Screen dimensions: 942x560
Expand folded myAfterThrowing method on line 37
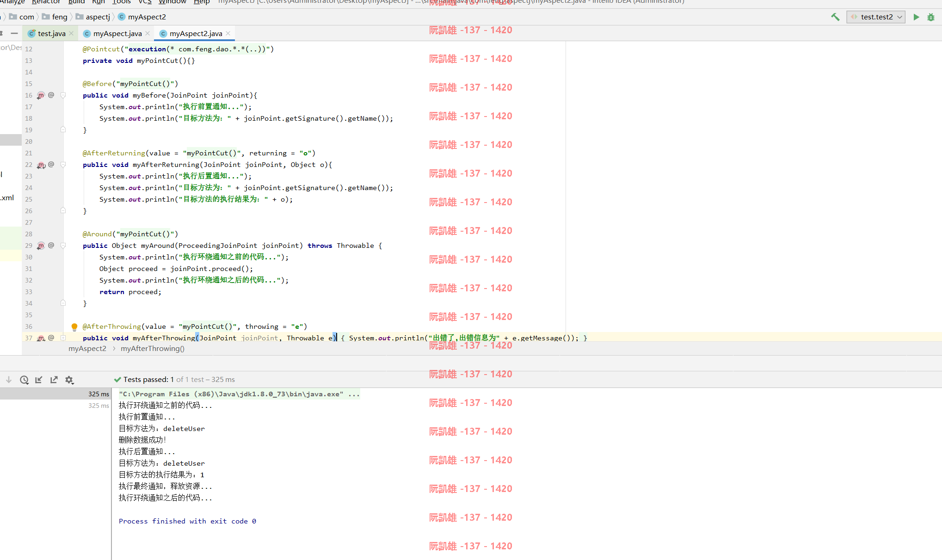click(63, 338)
